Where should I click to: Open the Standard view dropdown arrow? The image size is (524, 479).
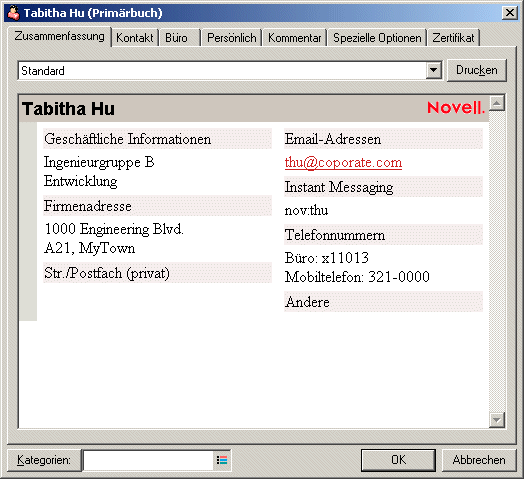point(433,70)
